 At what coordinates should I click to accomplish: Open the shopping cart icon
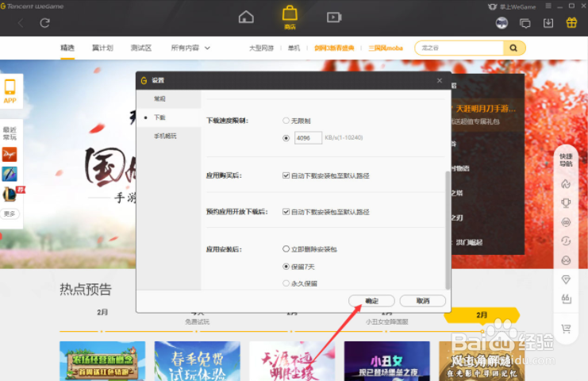pyautogui.click(x=566, y=329)
